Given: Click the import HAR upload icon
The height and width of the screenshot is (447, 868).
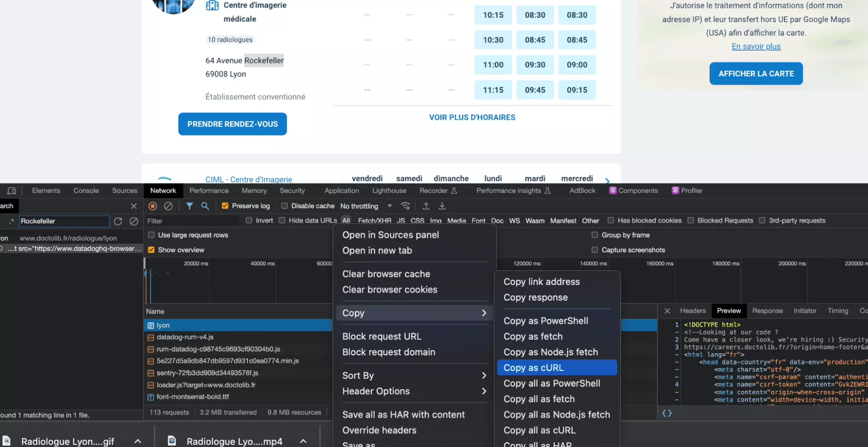Looking at the screenshot, I should (x=426, y=206).
